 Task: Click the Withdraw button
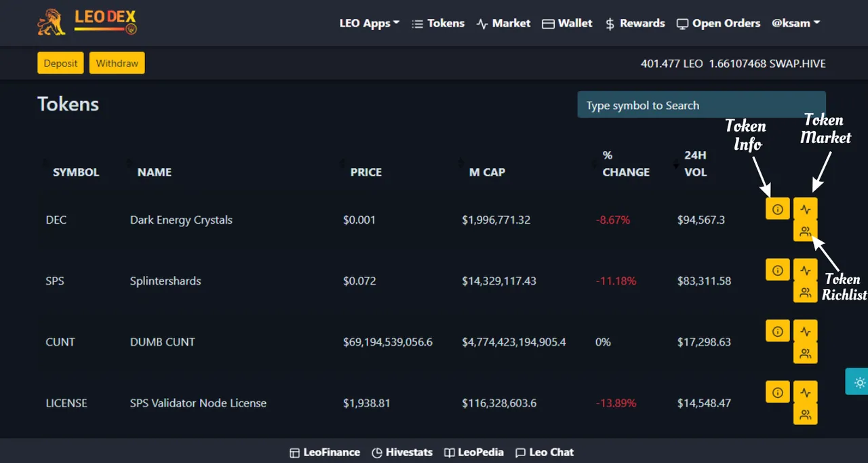tap(117, 63)
